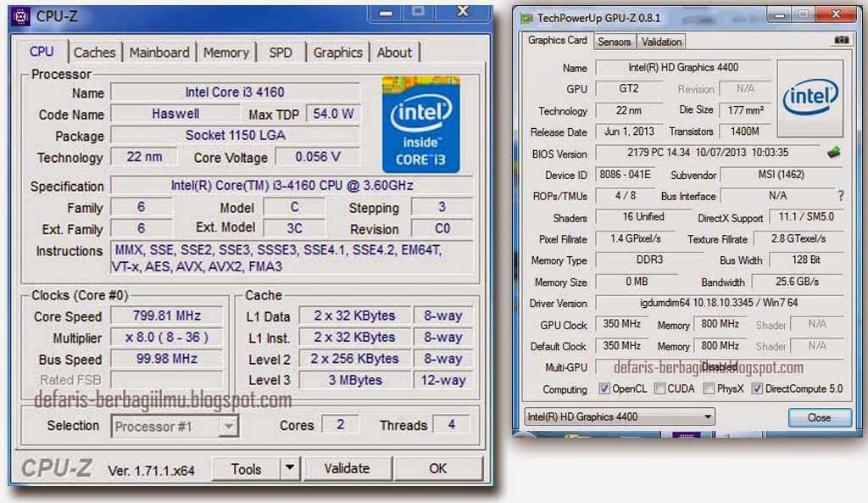Click the question mark icon near Bus Interface
868x503 pixels.
coord(841,196)
